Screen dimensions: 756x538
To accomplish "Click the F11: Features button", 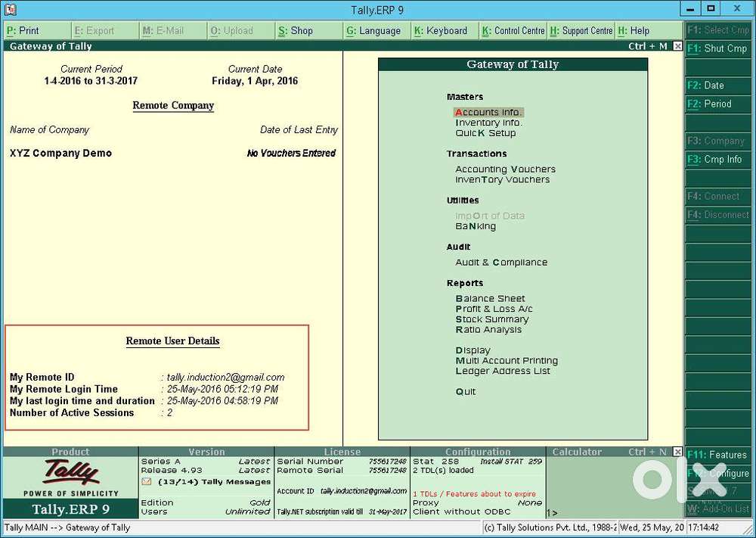I will click(718, 455).
